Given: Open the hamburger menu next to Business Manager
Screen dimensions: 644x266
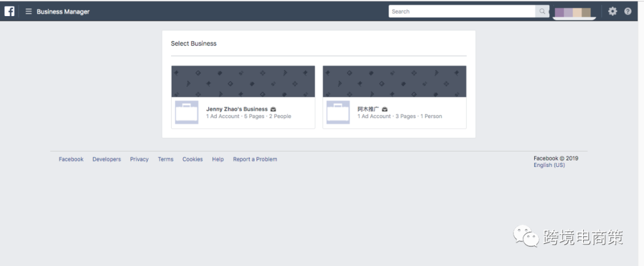Looking at the screenshot, I should 29,11.
